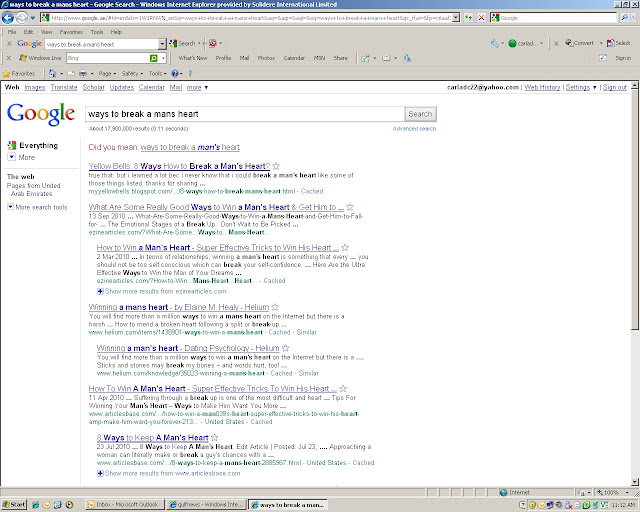
Task: Click the browser Back arrow button
Action: (x=8, y=18)
